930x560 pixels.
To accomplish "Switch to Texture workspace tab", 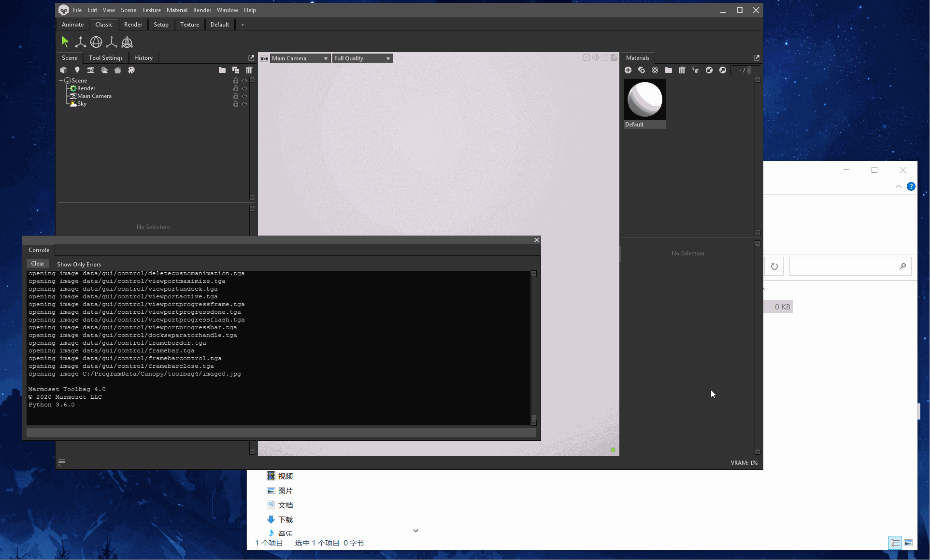I will (x=189, y=25).
